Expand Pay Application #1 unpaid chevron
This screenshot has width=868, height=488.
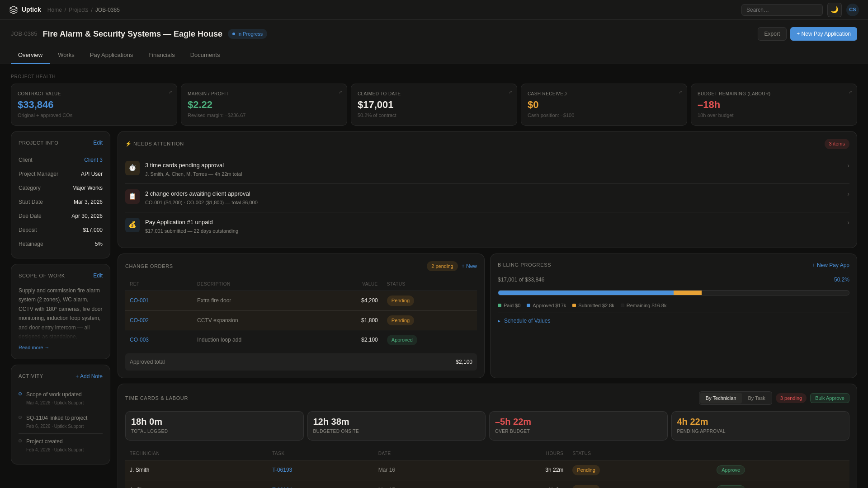tap(848, 223)
